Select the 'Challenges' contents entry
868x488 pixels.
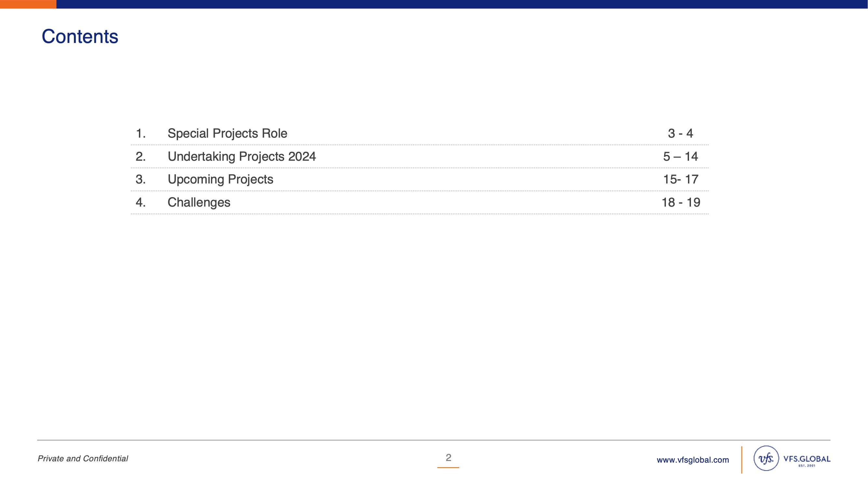pos(199,202)
